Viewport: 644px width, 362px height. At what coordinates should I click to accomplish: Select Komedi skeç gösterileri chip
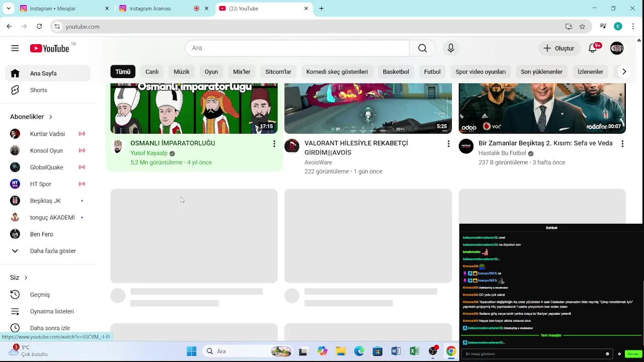[x=337, y=72]
